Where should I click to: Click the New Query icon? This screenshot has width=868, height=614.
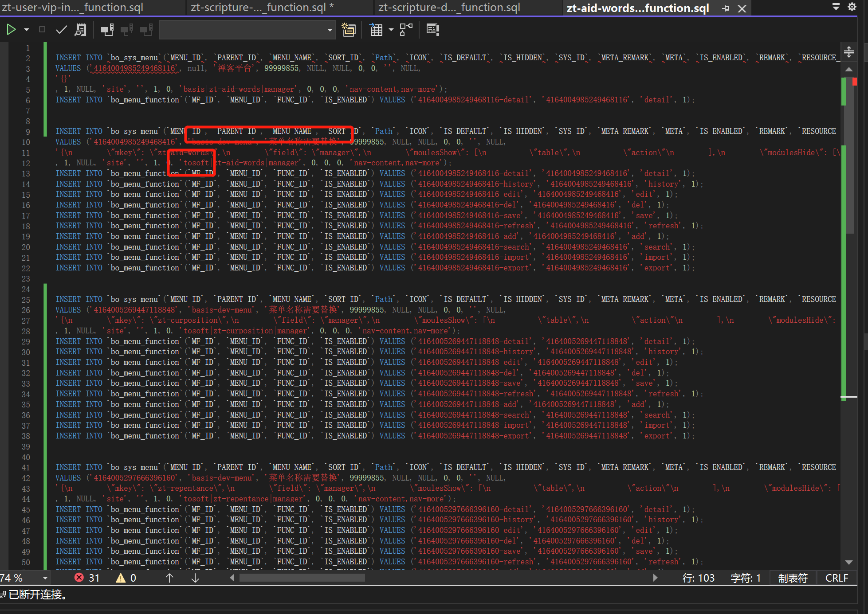[349, 30]
